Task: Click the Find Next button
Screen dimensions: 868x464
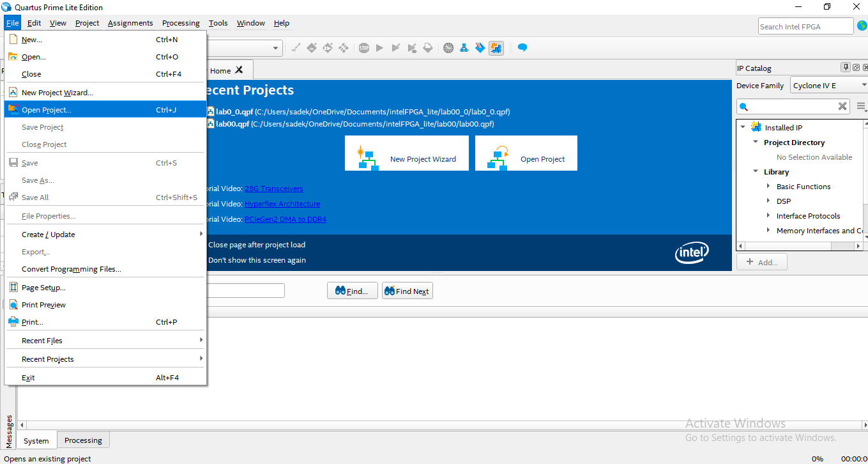Action: [x=407, y=291]
